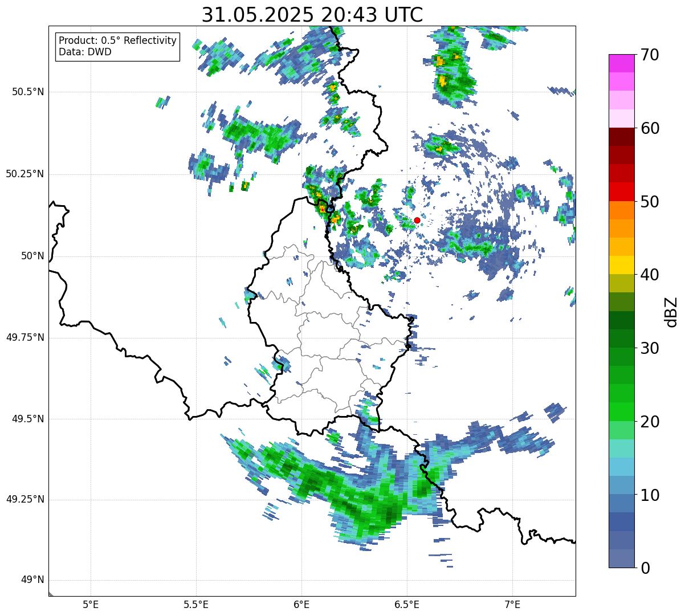This screenshot has height=616, width=685.
Task: Click the Data: DWD label
Action: click(x=85, y=52)
